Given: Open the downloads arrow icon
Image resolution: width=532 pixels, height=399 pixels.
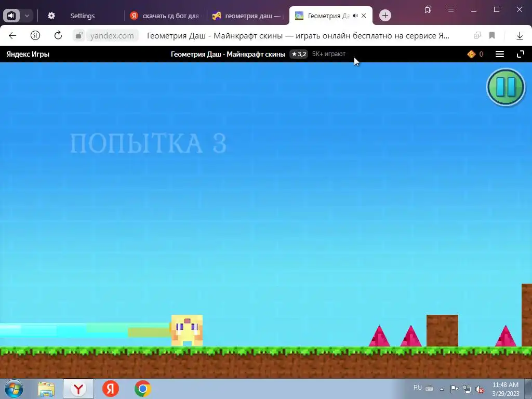Looking at the screenshot, I should click(x=520, y=35).
